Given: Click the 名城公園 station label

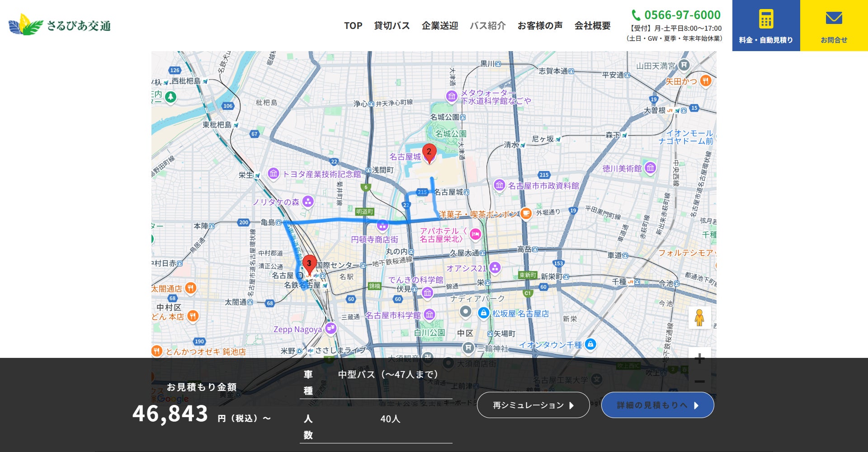Looking at the screenshot, I should click(444, 117).
